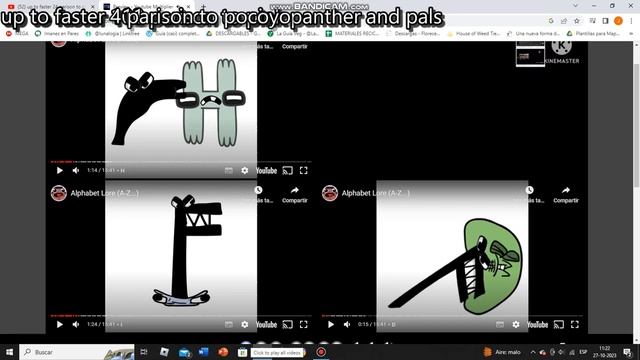
Task: Seek on the 1:14 video progress bar
Action: (181, 162)
